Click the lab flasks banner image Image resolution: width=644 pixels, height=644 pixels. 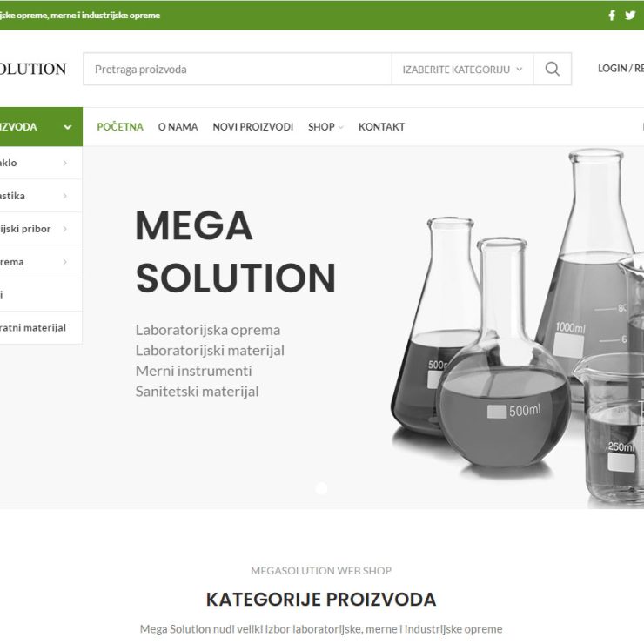tap(518, 329)
